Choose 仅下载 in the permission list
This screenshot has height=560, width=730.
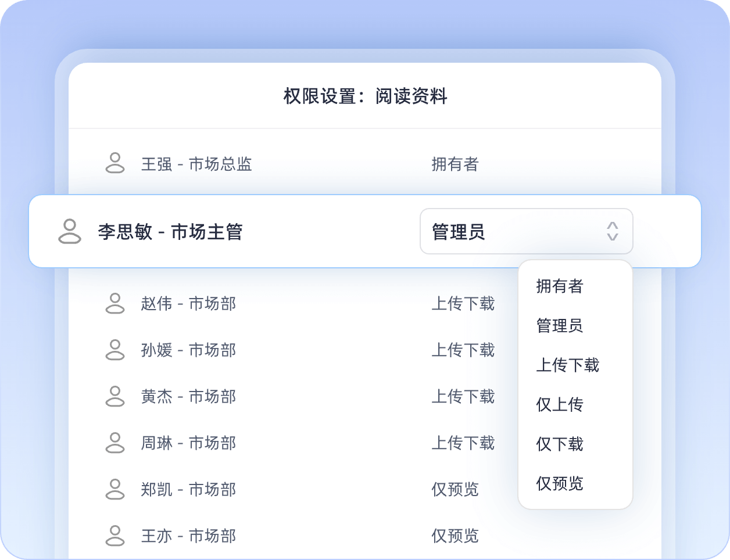tap(559, 444)
